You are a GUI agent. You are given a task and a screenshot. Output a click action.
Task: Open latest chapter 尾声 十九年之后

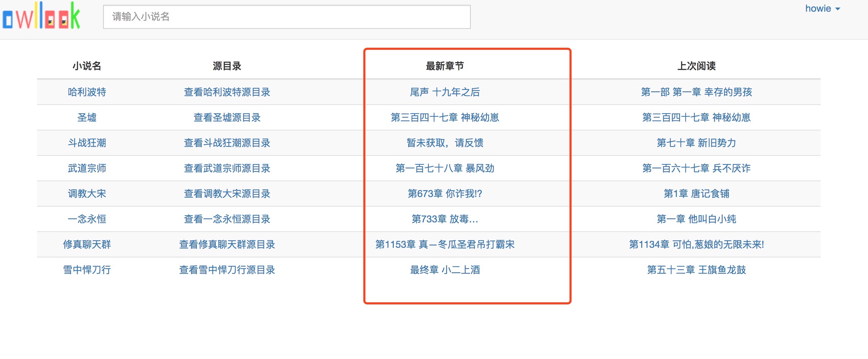445,92
